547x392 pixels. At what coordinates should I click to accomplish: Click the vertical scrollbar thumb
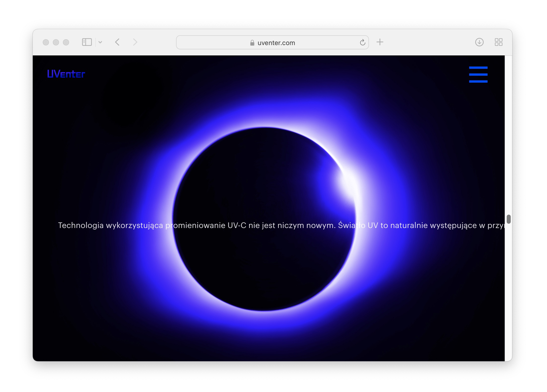tap(508, 219)
